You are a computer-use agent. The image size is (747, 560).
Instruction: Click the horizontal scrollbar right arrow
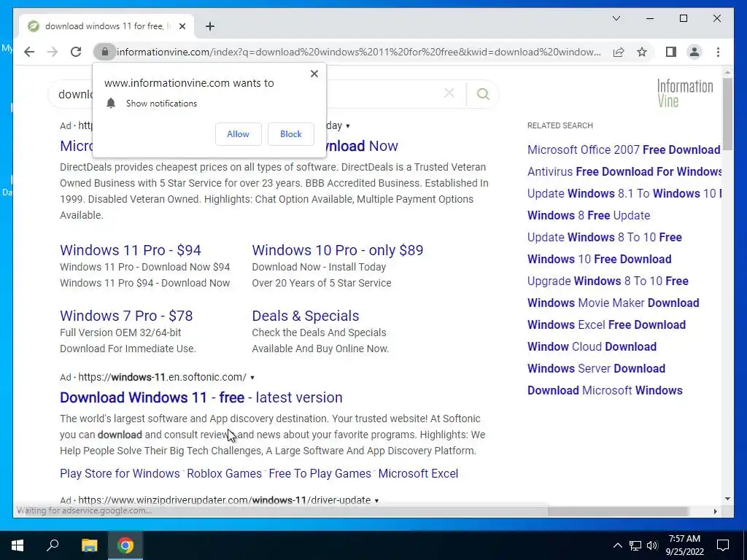(715, 511)
